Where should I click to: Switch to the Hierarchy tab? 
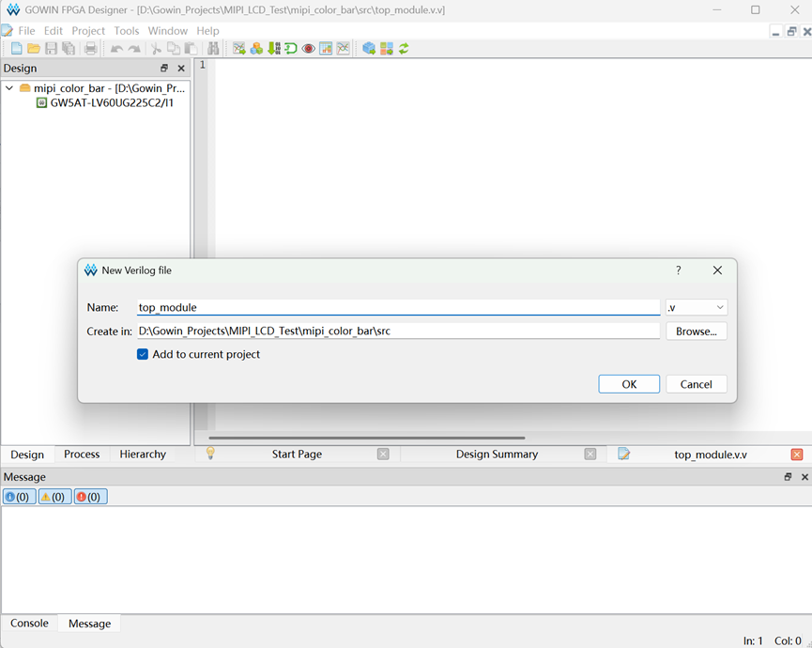143,455
